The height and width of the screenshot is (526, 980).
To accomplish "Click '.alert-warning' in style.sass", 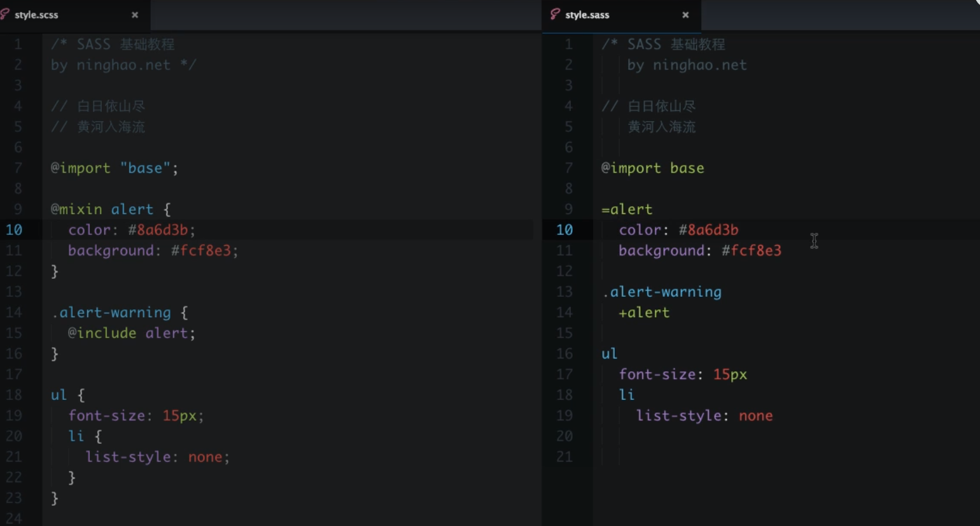I will (662, 292).
